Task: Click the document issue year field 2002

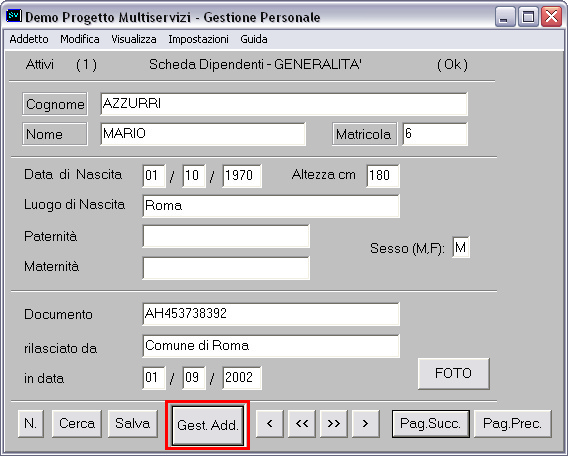Action: [x=242, y=378]
